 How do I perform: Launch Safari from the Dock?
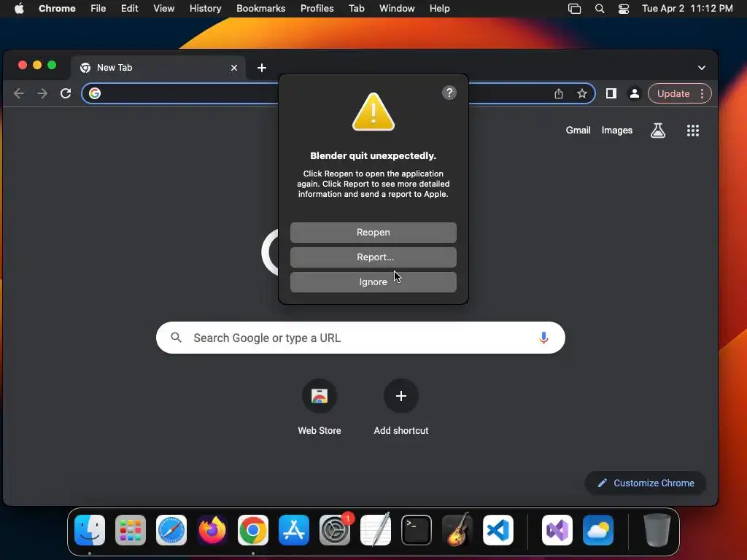point(171,530)
